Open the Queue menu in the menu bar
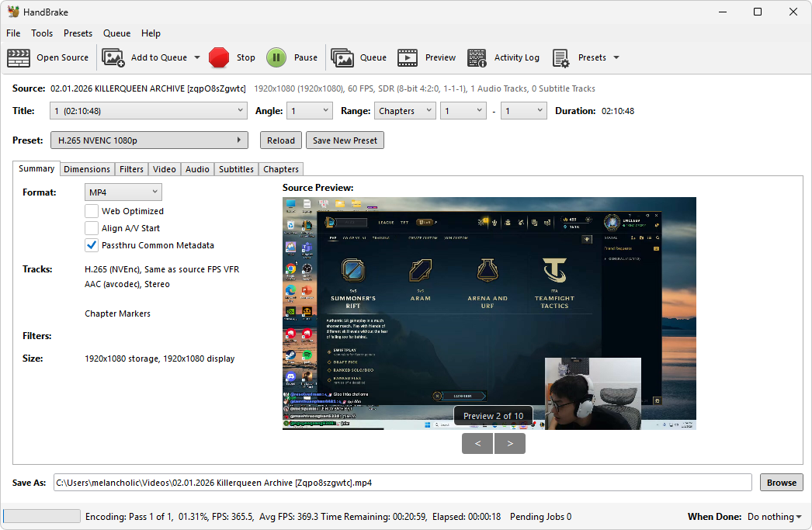The width and height of the screenshot is (812, 530). pos(116,33)
